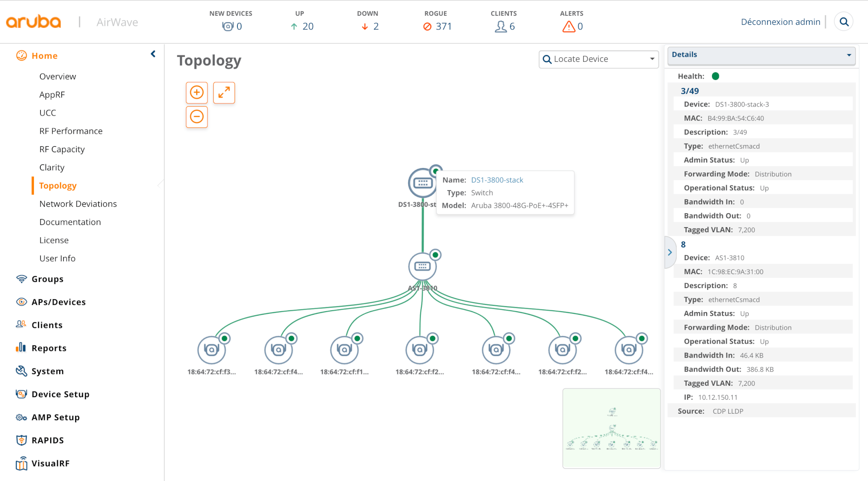868x481 pixels.
Task: Click the zoom in plus button
Action: pos(197,93)
